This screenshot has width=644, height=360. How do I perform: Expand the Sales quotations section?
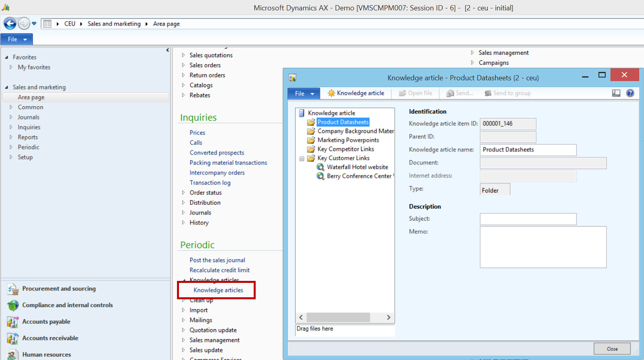point(183,55)
